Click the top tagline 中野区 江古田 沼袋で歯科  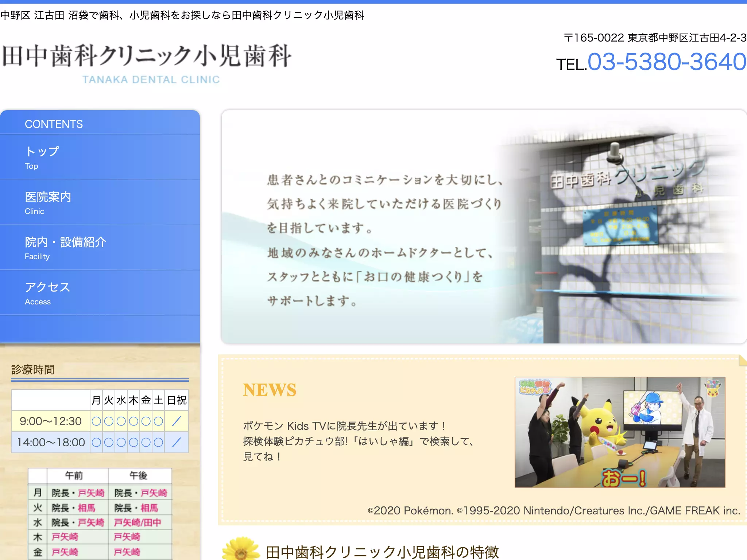pos(182,15)
